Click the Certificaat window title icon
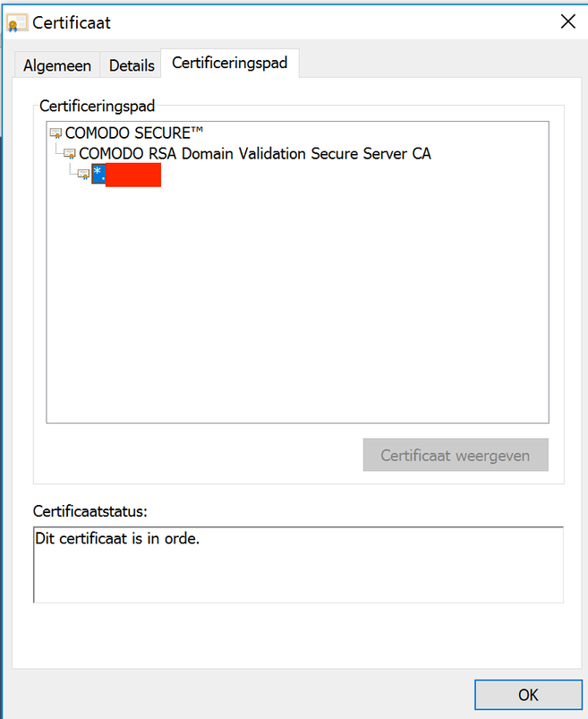 click(x=16, y=23)
